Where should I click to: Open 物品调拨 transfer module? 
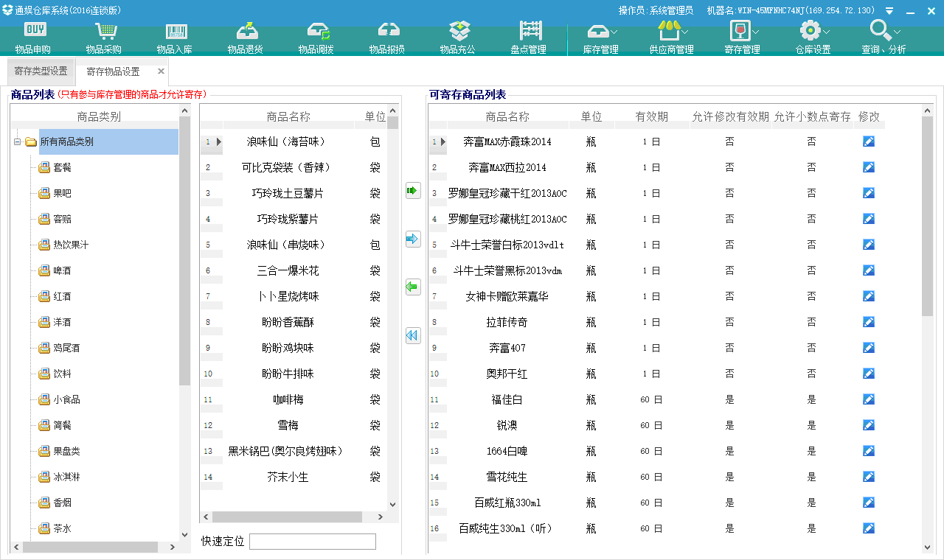pos(316,39)
